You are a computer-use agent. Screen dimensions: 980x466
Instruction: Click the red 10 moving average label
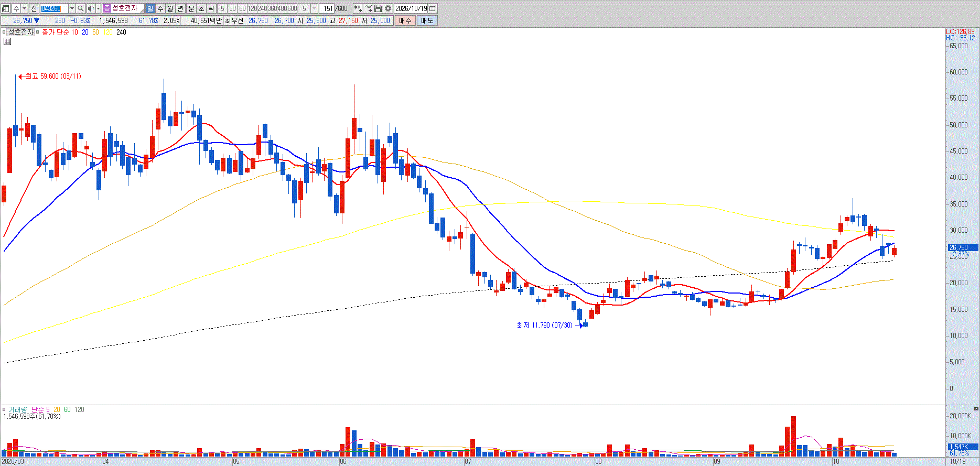pos(74,32)
